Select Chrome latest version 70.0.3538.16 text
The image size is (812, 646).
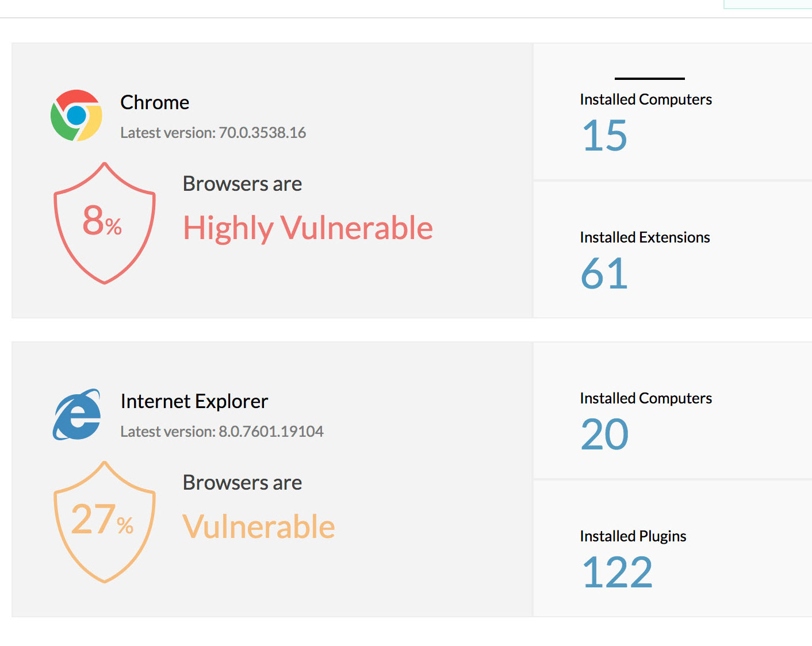point(213,133)
